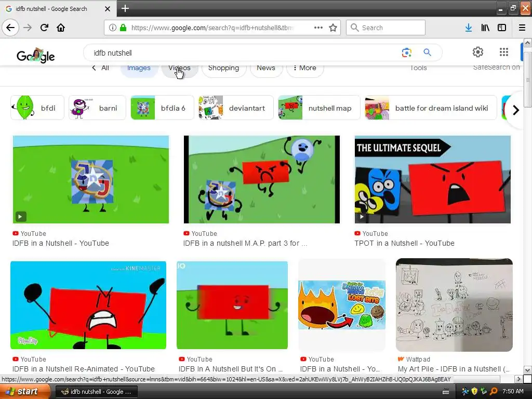Click IDFB In A Nutshell But It's On title
This screenshot has width=532, height=399.
click(x=231, y=369)
